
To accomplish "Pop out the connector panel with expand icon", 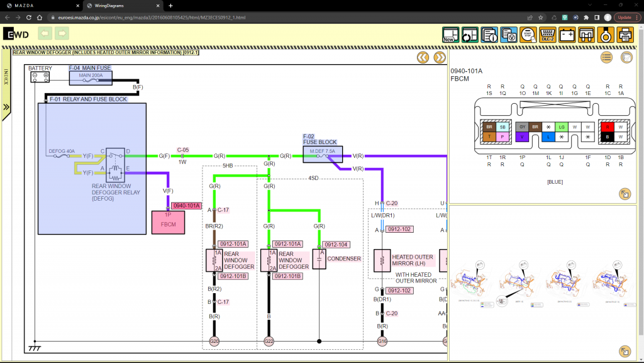I will coord(625,194).
